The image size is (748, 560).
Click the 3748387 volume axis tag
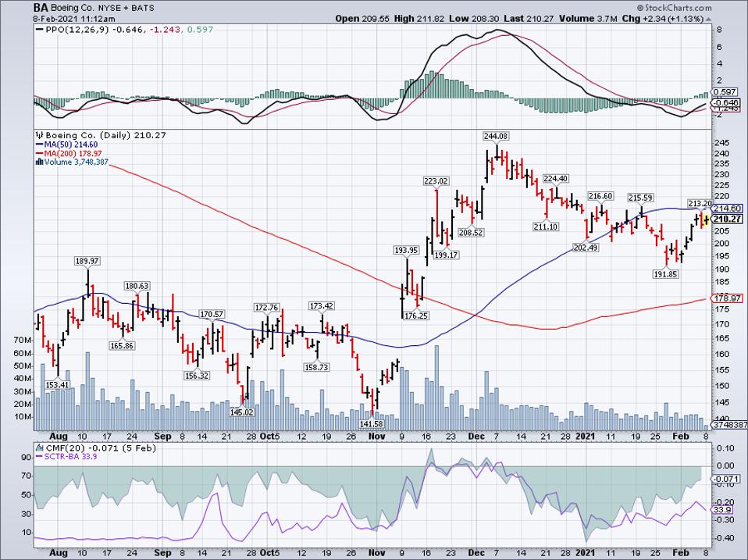pos(729,425)
